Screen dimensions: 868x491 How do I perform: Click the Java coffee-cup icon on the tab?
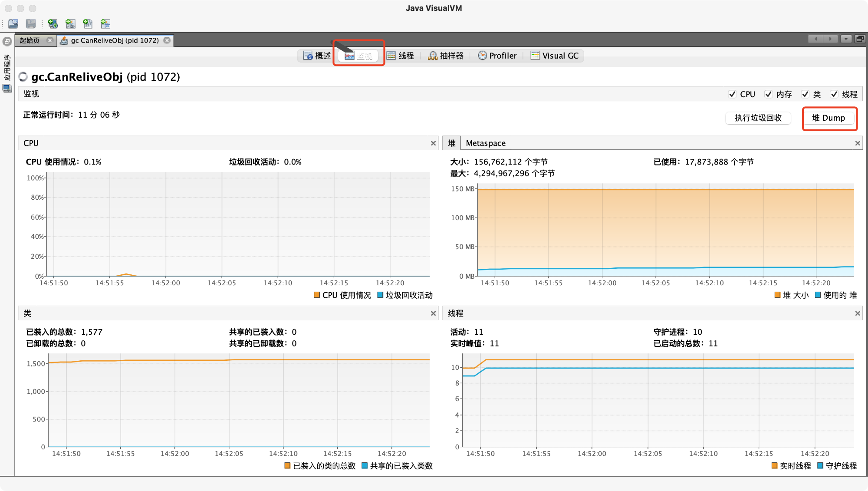(x=64, y=40)
